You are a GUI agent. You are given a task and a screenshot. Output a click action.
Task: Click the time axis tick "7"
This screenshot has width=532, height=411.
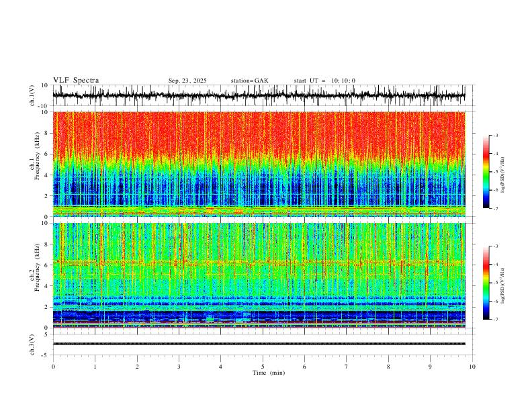point(347,367)
